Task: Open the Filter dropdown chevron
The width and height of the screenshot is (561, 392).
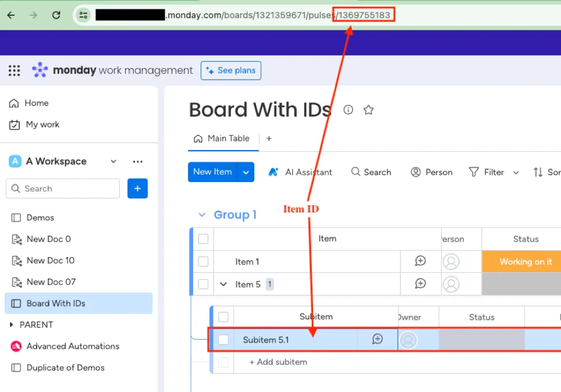Action: pyautogui.click(x=516, y=172)
